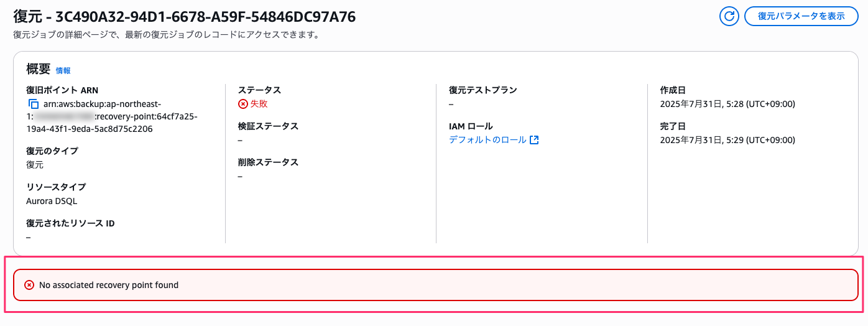Screen dimensions: 868x326
Task: Click the 復元されたリソース ID label
Action: 70,223
